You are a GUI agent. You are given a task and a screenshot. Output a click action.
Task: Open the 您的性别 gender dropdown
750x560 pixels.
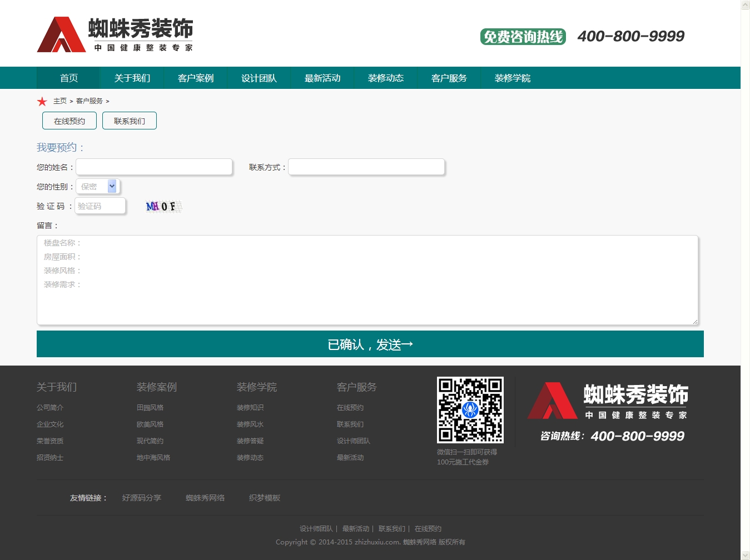coord(98,187)
